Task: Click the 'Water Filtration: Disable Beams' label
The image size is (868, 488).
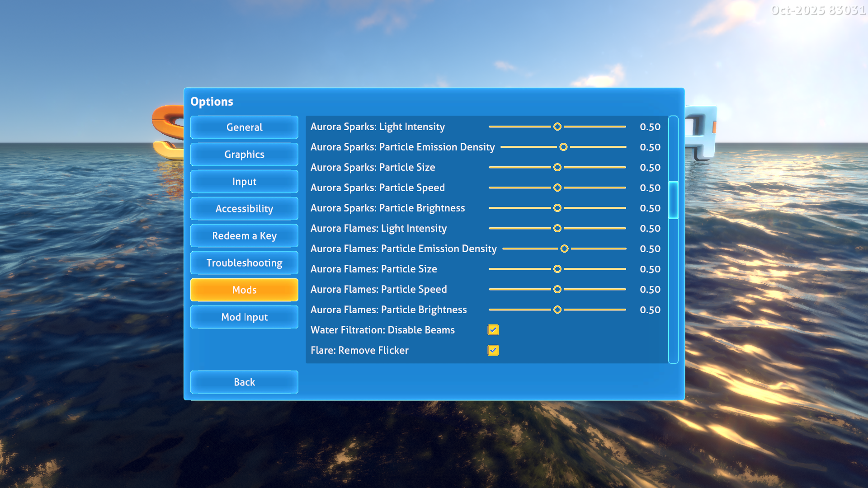Action: [382, 330]
